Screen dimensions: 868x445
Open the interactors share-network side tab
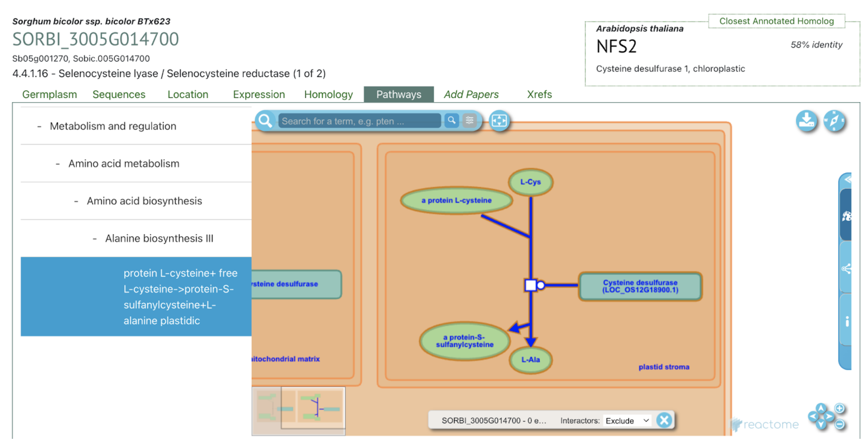click(846, 268)
